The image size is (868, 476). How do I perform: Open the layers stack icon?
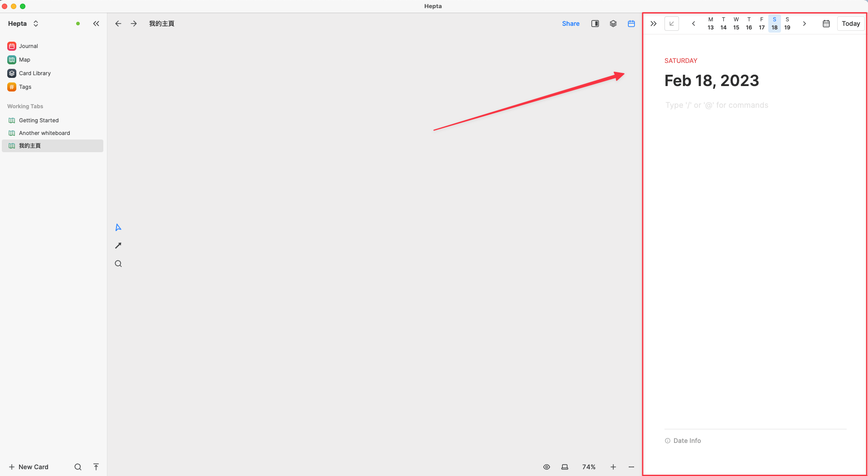tap(613, 24)
